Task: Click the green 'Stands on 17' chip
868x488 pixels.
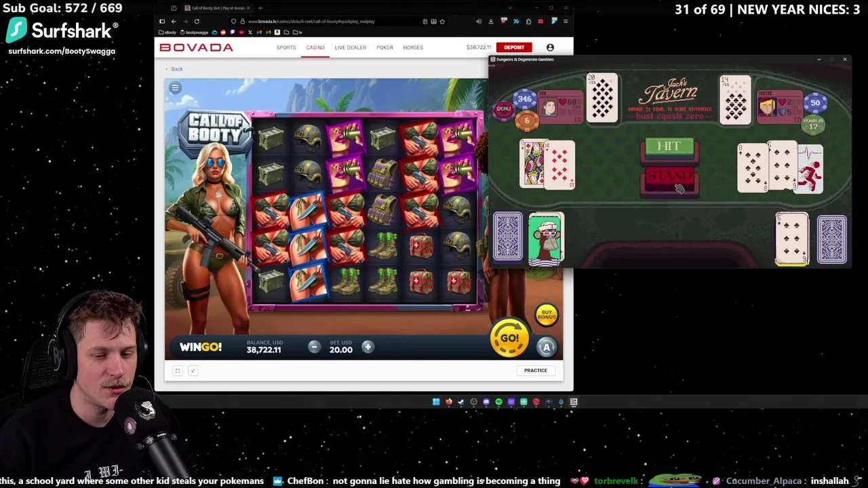Action: coord(812,124)
